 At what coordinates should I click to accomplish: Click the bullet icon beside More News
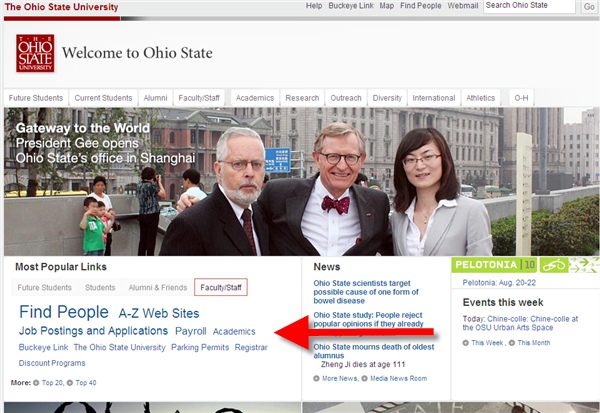(x=316, y=378)
